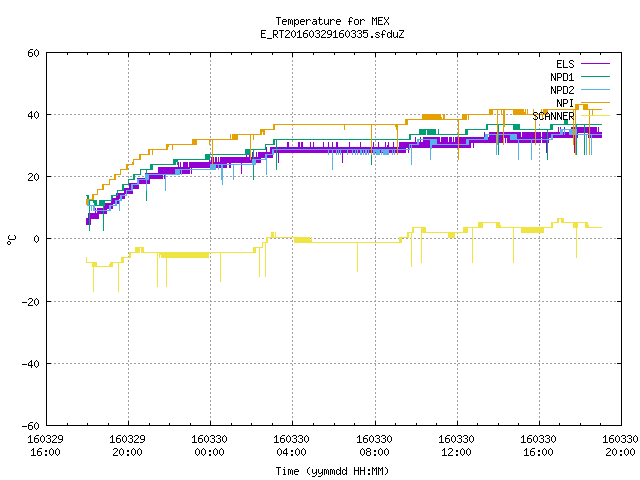The image size is (640, 480).
Task: Click the 160330 12:00 x-axis tick label
Action: (x=456, y=446)
